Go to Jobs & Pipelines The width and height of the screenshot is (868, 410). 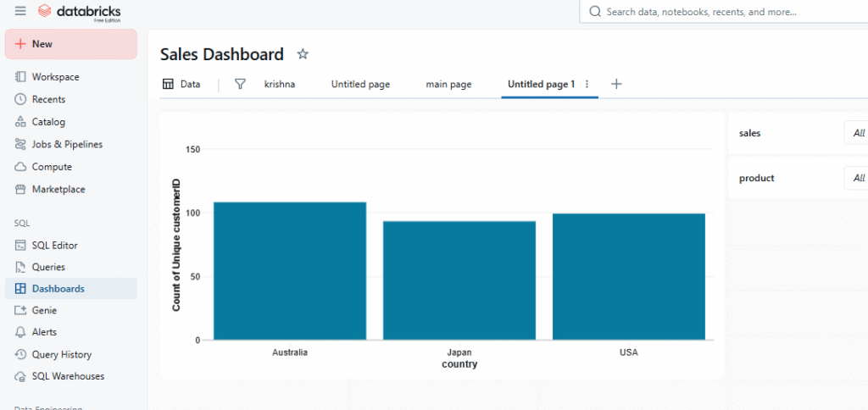tap(66, 144)
